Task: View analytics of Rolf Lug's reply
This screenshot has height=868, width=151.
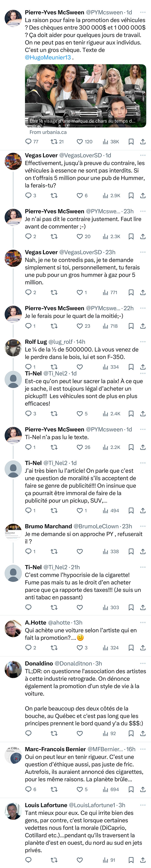Action: pyautogui.click(x=110, y=367)
